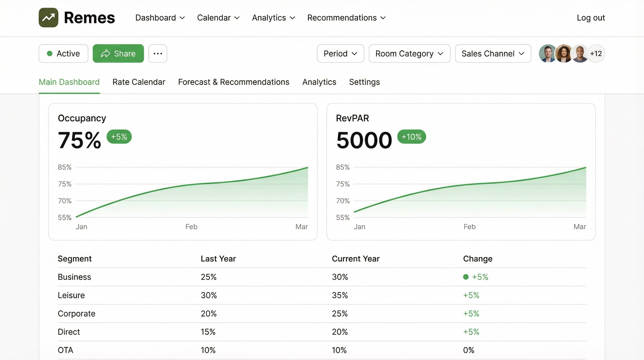
Task: Toggle the Active status indicator
Action: coord(63,54)
